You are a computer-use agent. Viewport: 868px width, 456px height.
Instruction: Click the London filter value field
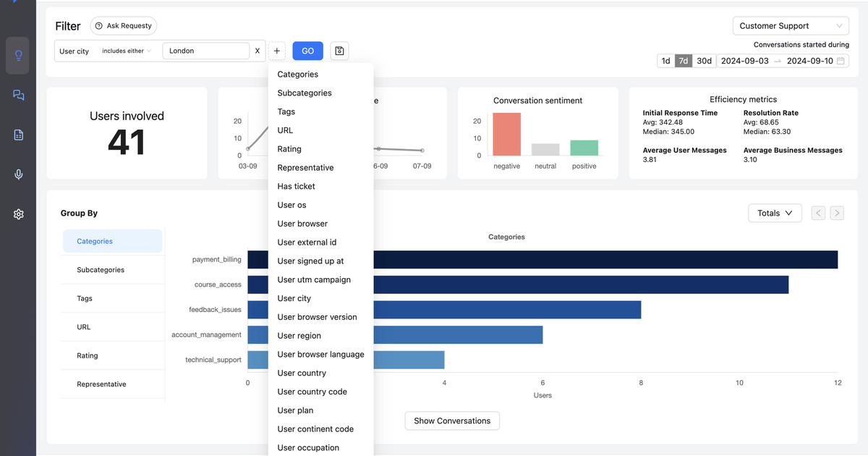[x=206, y=51]
